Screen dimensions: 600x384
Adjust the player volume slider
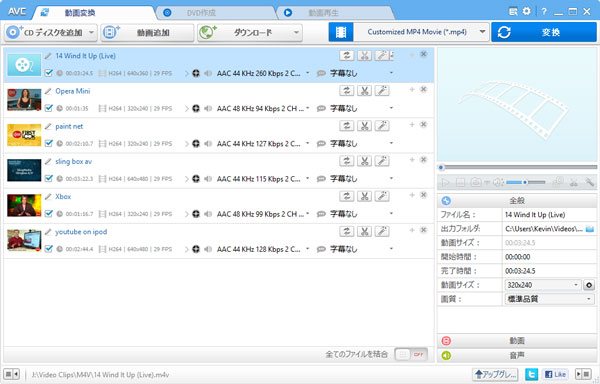[526, 182]
